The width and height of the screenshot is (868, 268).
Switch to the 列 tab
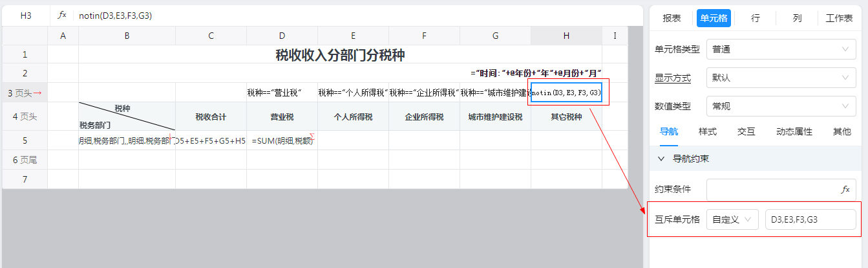tap(797, 18)
